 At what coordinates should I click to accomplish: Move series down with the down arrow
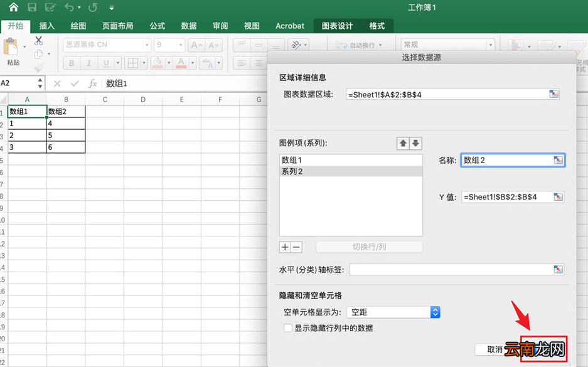click(415, 143)
